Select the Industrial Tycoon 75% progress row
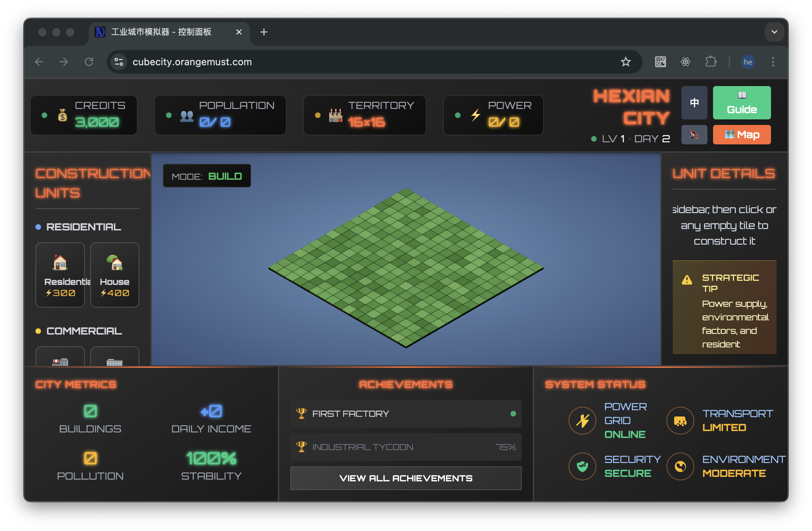This screenshot has width=812, height=531. tap(406, 447)
